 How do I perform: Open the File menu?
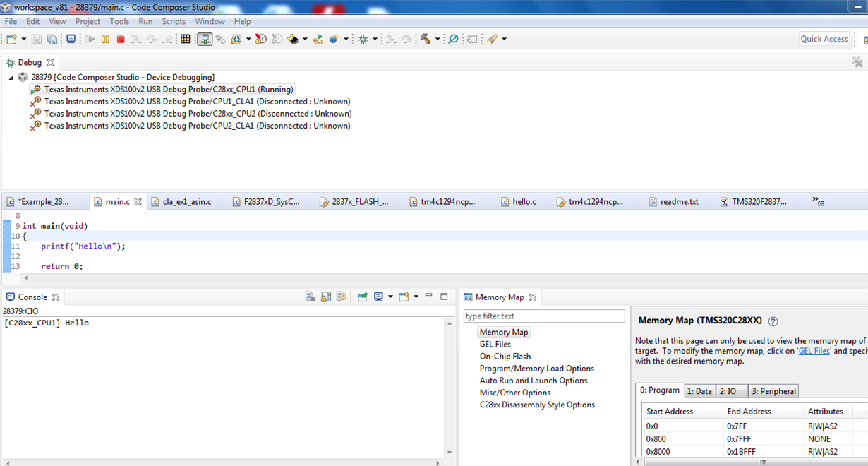(x=11, y=22)
